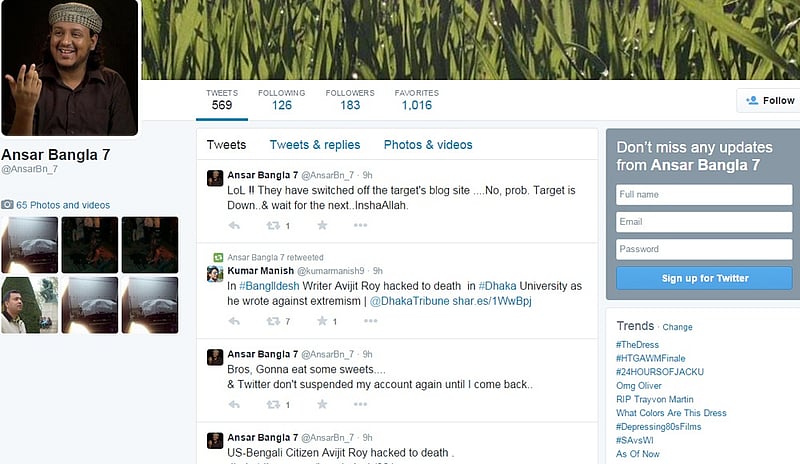Click the 9h timestamp on Kumar Manish's tweet
Image resolution: width=800 pixels, height=464 pixels.
point(378,271)
